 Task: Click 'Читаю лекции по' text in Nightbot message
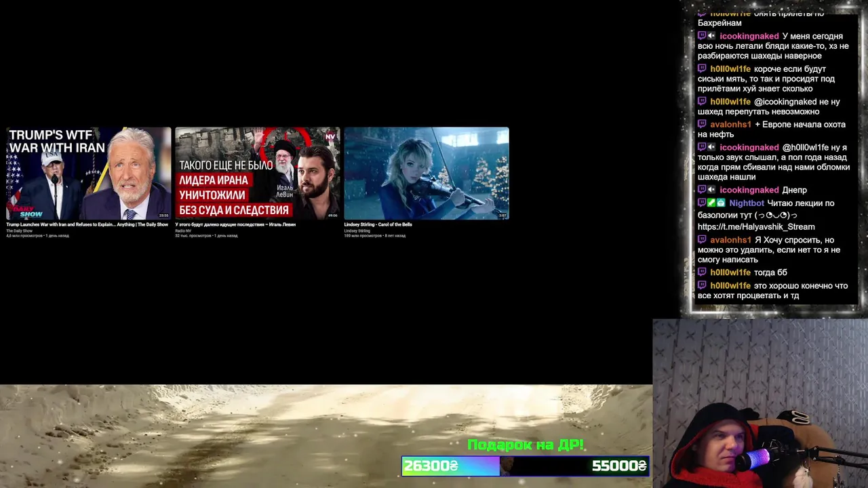pos(801,203)
